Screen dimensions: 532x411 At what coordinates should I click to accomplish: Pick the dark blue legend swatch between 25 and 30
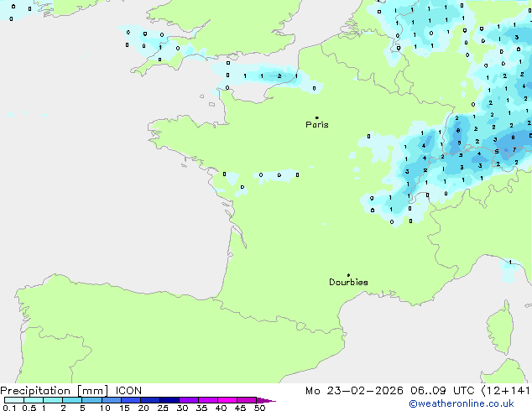click(170, 400)
